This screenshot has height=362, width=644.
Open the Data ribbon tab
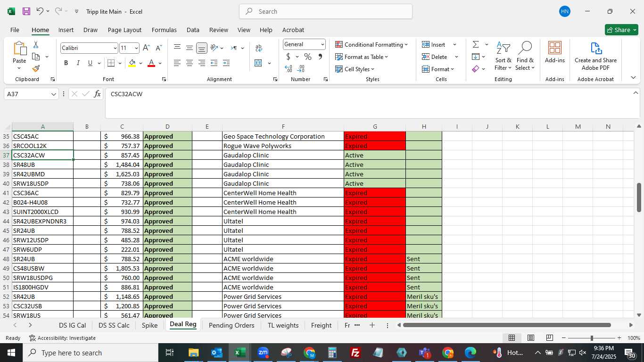coord(193,30)
